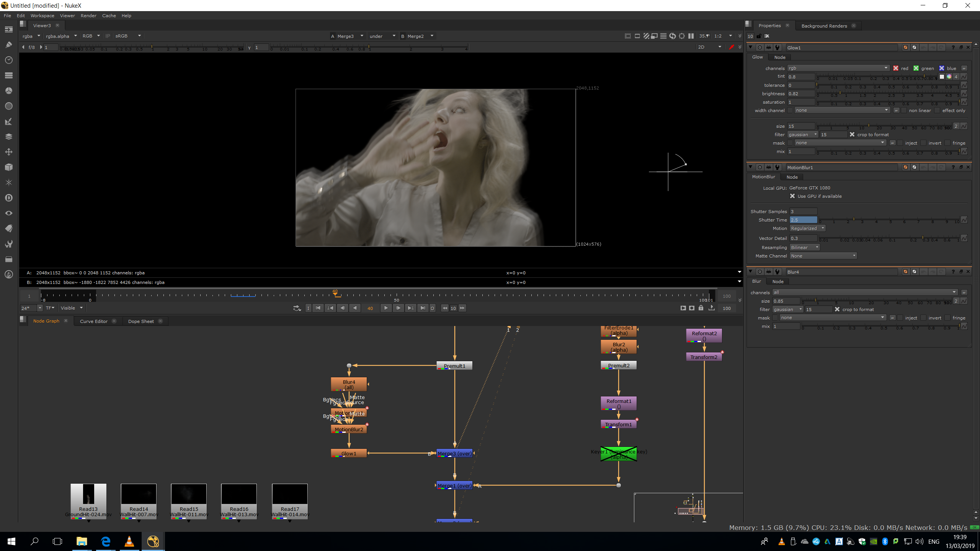980x551 pixels.
Task: Click the play forward button
Action: pyautogui.click(x=386, y=308)
